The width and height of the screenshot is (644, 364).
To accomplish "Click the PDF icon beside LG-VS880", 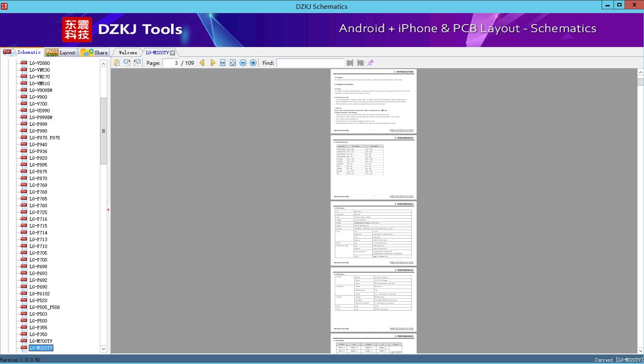I will click(24, 63).
